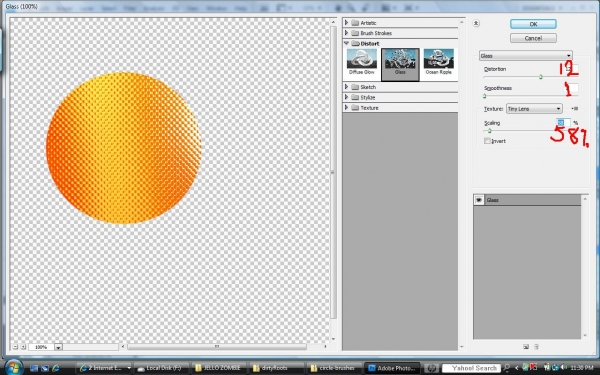Open the Internet Explorer taskbar group
The height and width of the screenshot is (375, 600).
(x=104, y=368)
